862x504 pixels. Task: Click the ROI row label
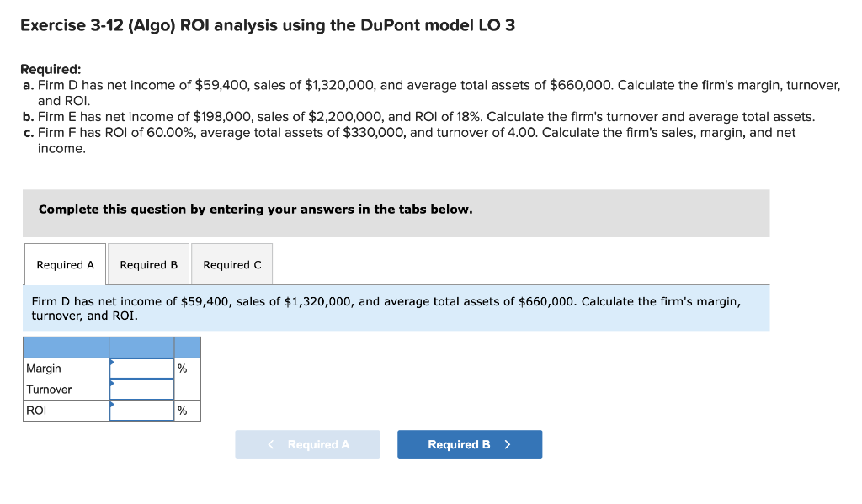[x=38, y=410]
